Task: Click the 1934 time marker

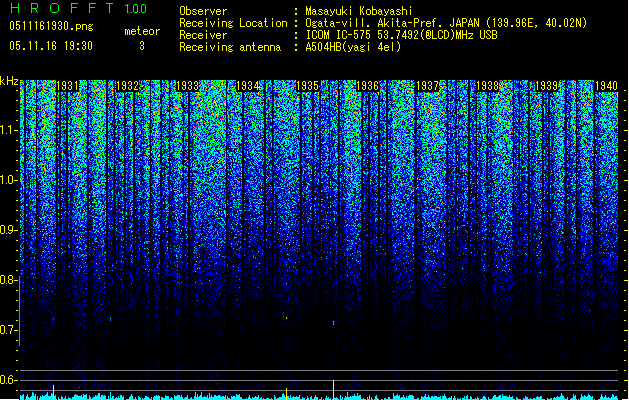Action: click(248, 86)
